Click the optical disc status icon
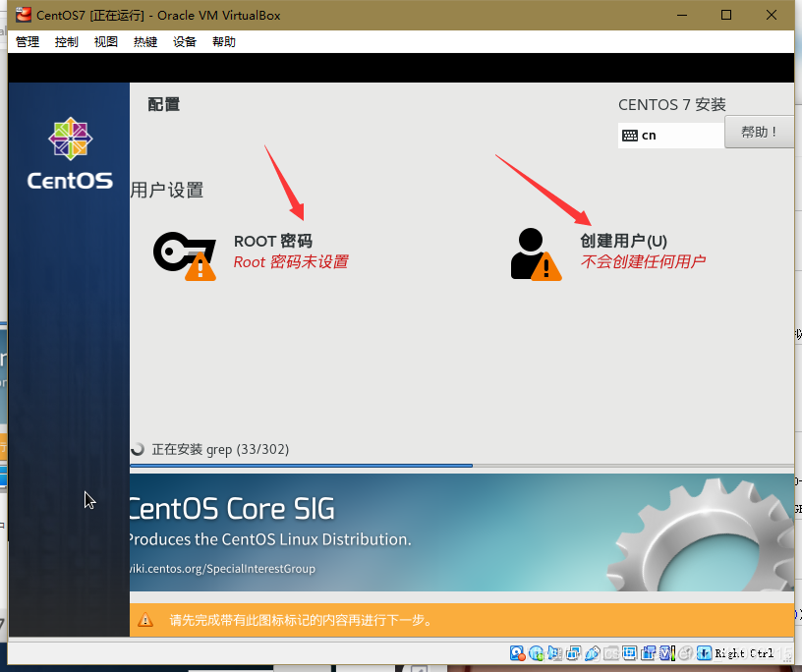 [536, 653]
